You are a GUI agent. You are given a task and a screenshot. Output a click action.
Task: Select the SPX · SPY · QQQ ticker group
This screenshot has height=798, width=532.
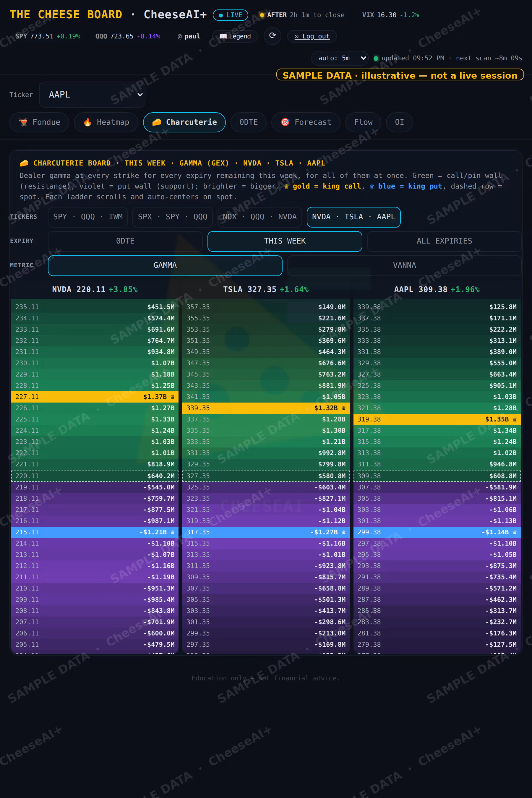point(172,217)
